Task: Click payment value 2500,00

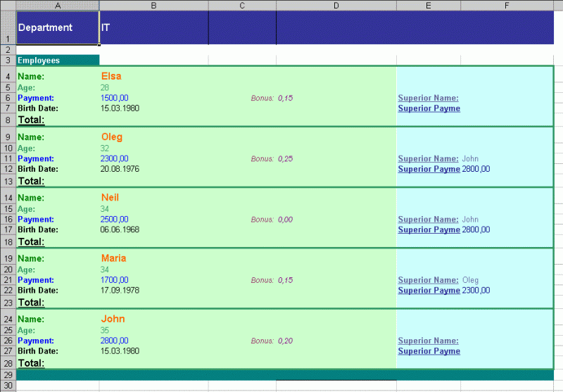Action: coord(115,220)
